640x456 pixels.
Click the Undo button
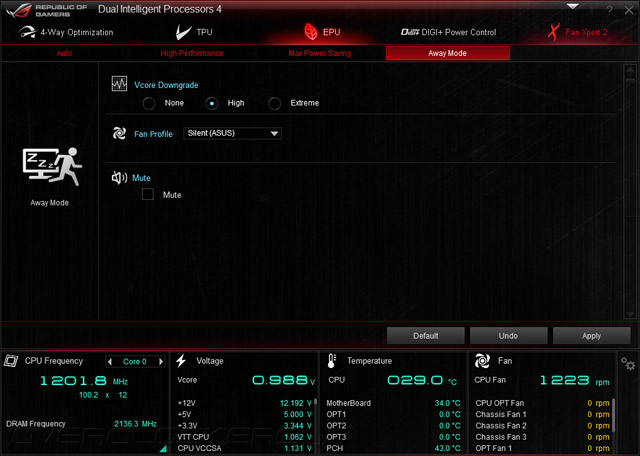(x=508, y=336)
